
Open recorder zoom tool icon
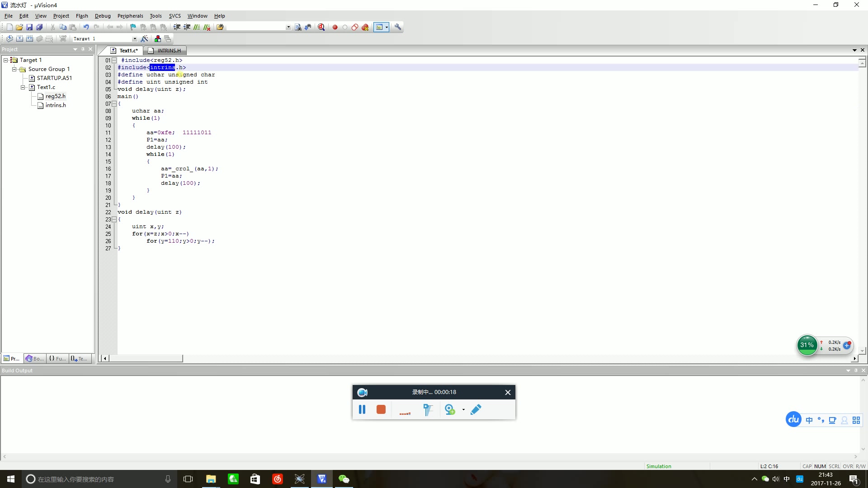pyautogui.click(x=450, y=409)
